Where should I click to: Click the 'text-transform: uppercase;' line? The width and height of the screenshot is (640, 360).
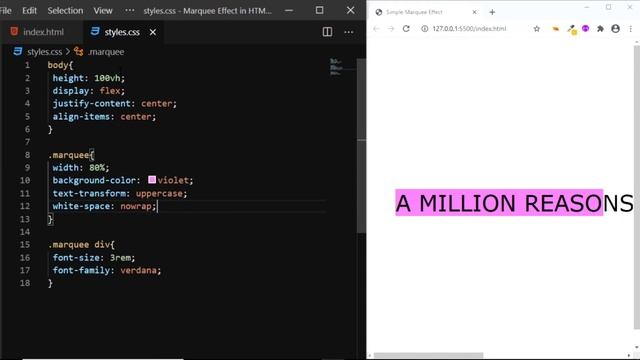[120, 193]
